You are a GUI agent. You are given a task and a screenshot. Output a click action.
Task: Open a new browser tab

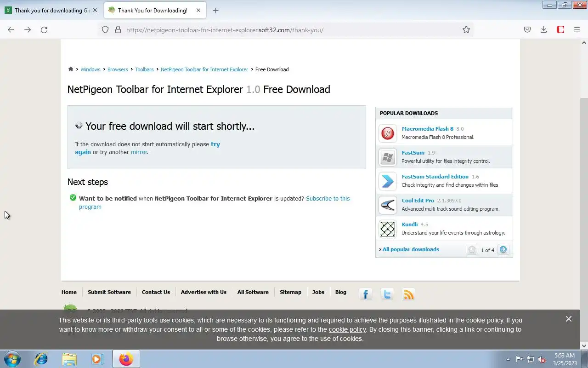pos(215,10)
